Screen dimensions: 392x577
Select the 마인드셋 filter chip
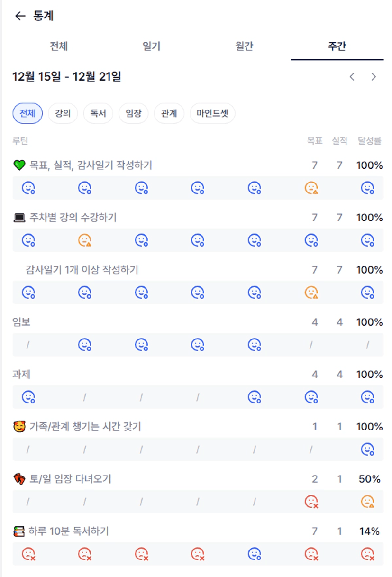(x=212, y=113)
